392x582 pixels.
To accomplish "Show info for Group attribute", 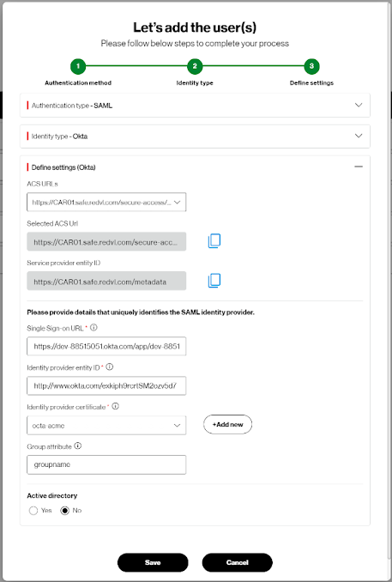I will [77, 446].
